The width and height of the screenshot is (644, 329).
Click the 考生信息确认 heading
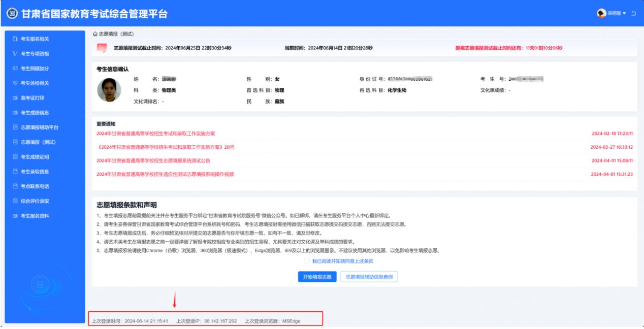click(112, 69)
